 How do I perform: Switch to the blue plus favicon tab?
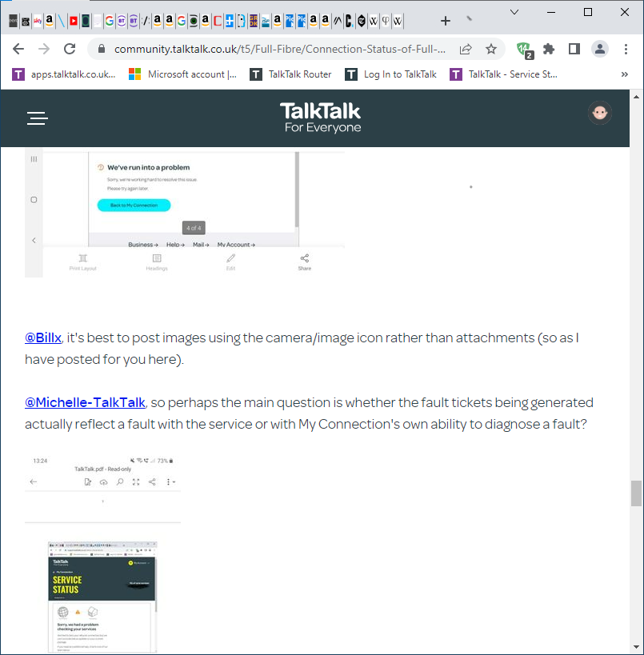pyautogui.click(x=230, y=21)
